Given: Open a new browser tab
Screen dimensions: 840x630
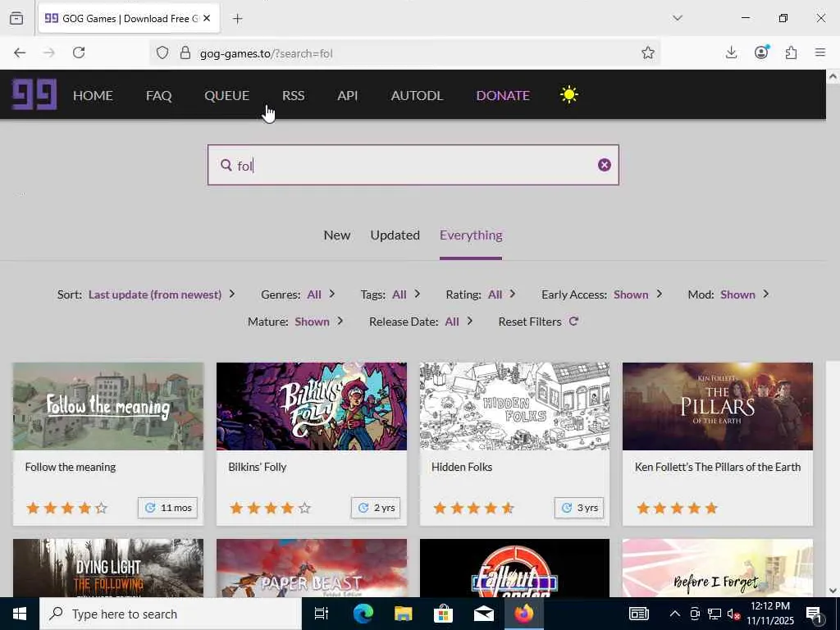Looking at the screenshot, I should (x=238, y=19).
